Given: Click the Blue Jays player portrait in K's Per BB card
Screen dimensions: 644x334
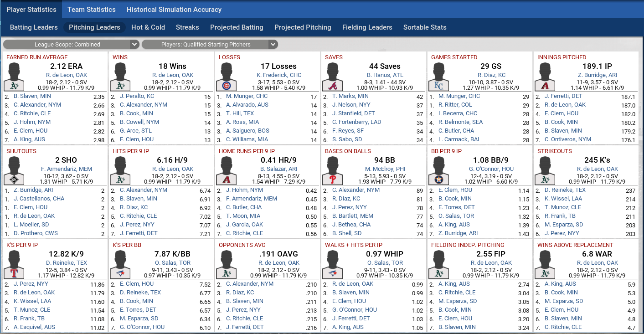Looking at the screenshot, I should [x=120, y=264].
